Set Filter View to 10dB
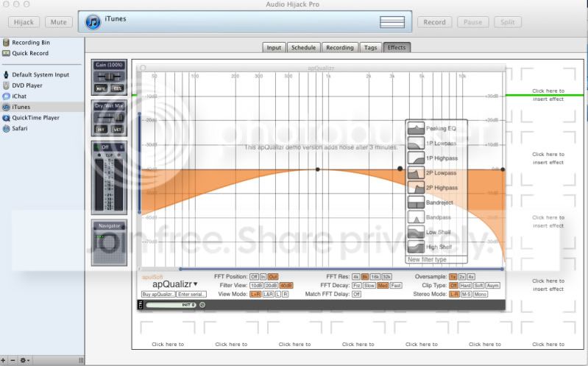The image size is (588, 366). 257,285
